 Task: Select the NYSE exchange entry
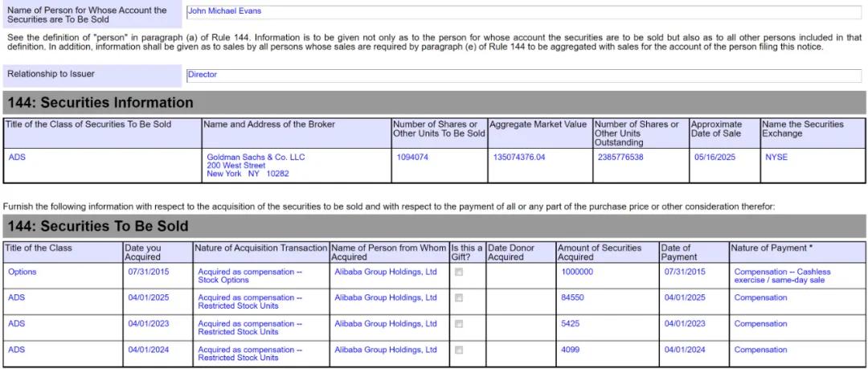pos(776,158)
